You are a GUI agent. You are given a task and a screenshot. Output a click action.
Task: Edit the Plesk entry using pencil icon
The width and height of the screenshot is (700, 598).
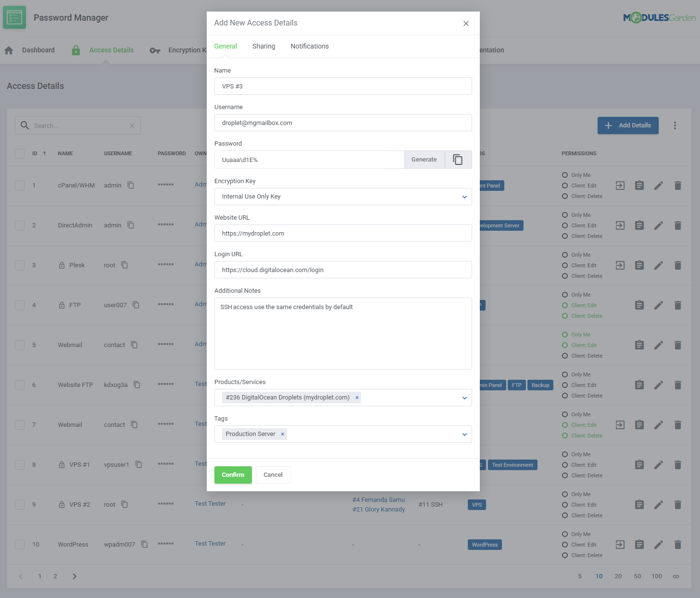[658, 265]
